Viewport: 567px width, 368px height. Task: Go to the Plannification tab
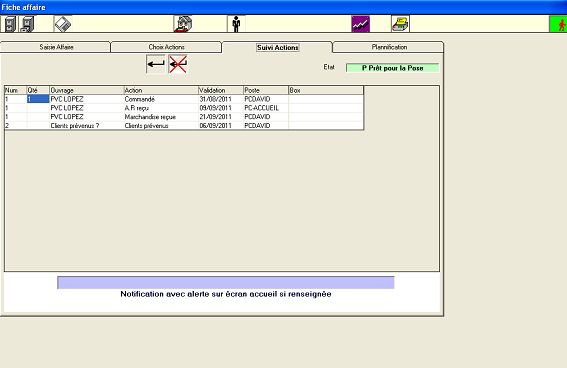pyautogui.click(x=389, y=47)
